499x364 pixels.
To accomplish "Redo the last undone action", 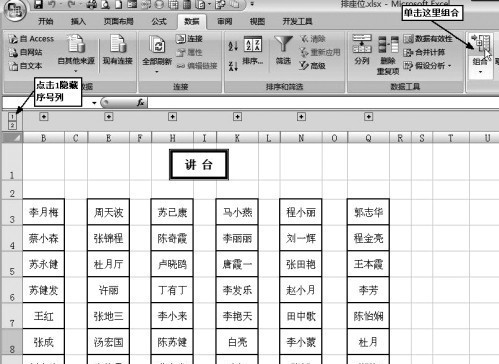I will 71,4.
